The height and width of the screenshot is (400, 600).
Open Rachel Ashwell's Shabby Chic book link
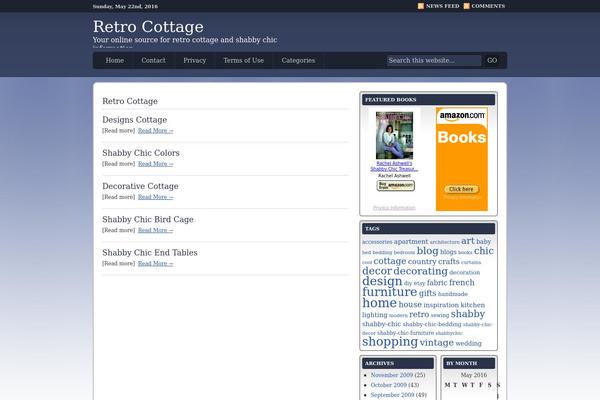point(394,166)
